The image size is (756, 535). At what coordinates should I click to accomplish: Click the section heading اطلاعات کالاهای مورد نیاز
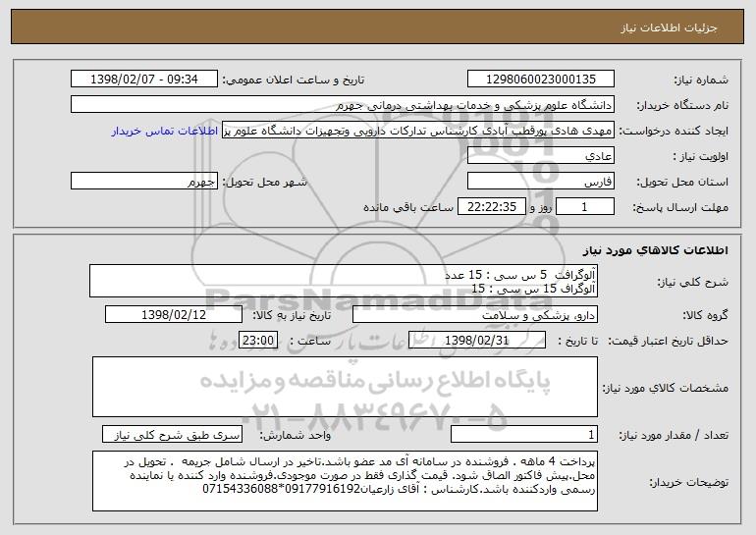point(655,250)
